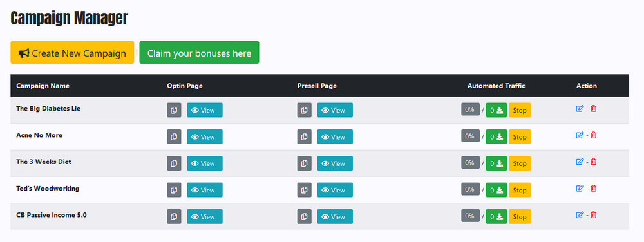Download leads for The Big Diabetes Lie
644x242 pixels.
(x=497, y=110)
